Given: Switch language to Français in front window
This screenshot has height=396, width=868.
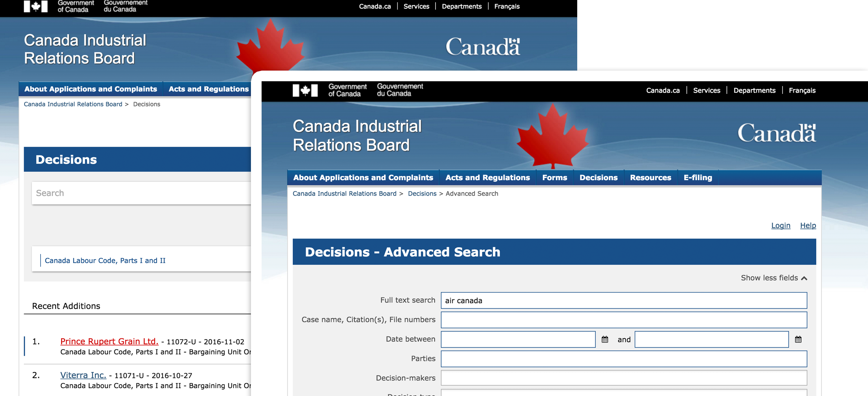Looking at the screenshot, I should pyautogui.click(x=802, y=90).
